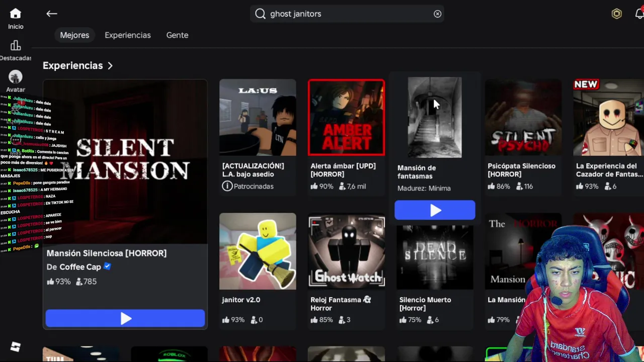This screenshot has height=362, width=644.
Task: Play Mansión de fantasmas with blue button
Action: click(435, 210)
